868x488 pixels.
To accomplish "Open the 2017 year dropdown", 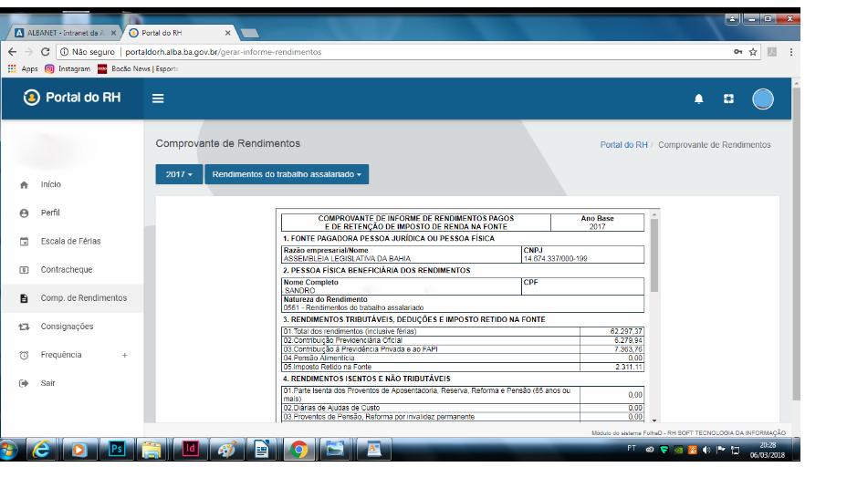I will pyautogui.click(x=178, y=173).
